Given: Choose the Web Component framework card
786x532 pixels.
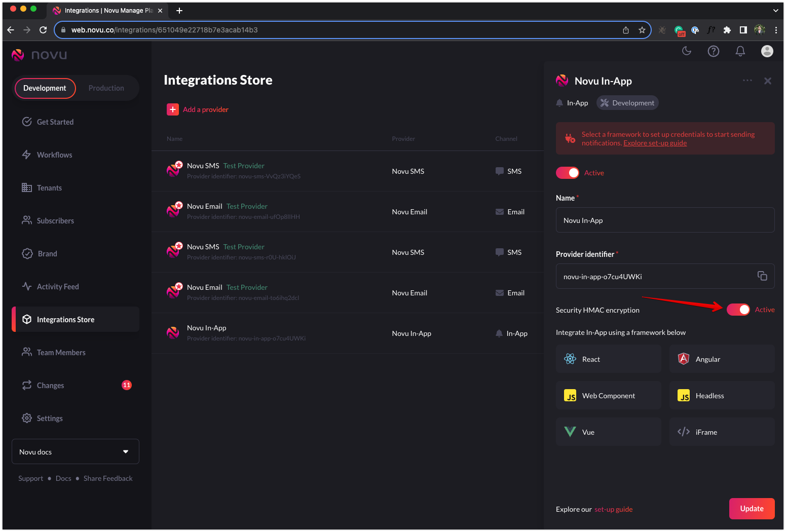Looking at the screenshot, I should (x=609, y=395).
